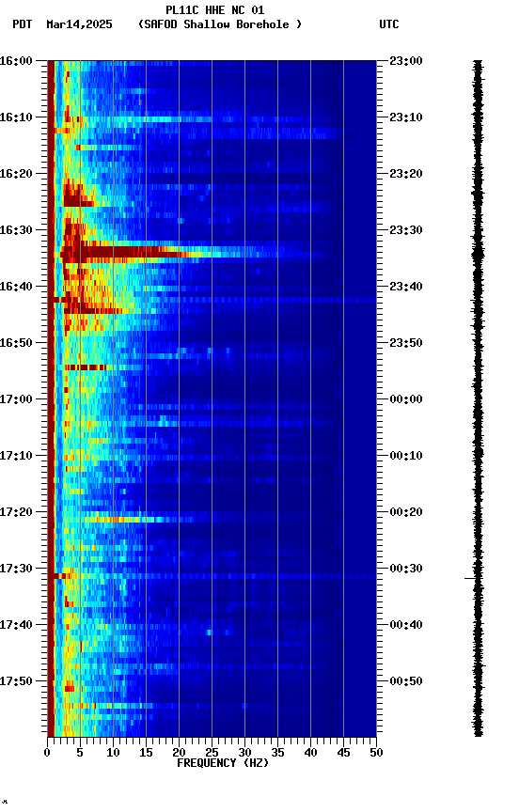Image resolution: width=519 pixels, height=812 pixels.
Task: Click the UTC timezone label
Action: [389, 24]
